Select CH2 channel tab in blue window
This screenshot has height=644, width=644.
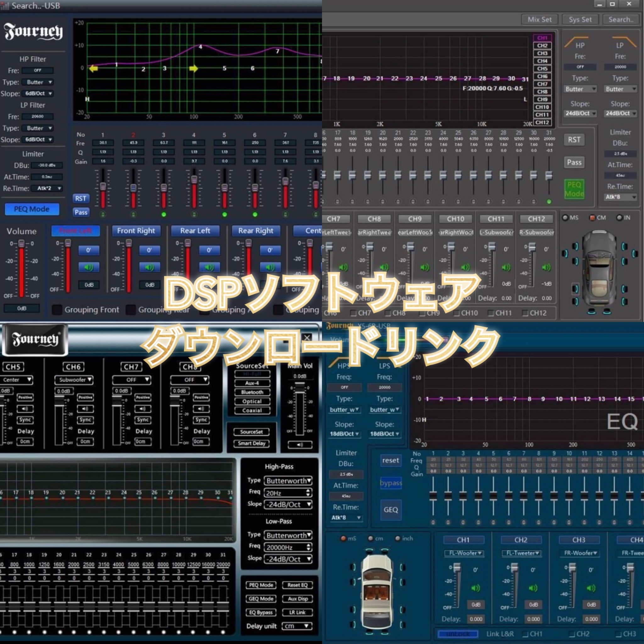point(521,540)
